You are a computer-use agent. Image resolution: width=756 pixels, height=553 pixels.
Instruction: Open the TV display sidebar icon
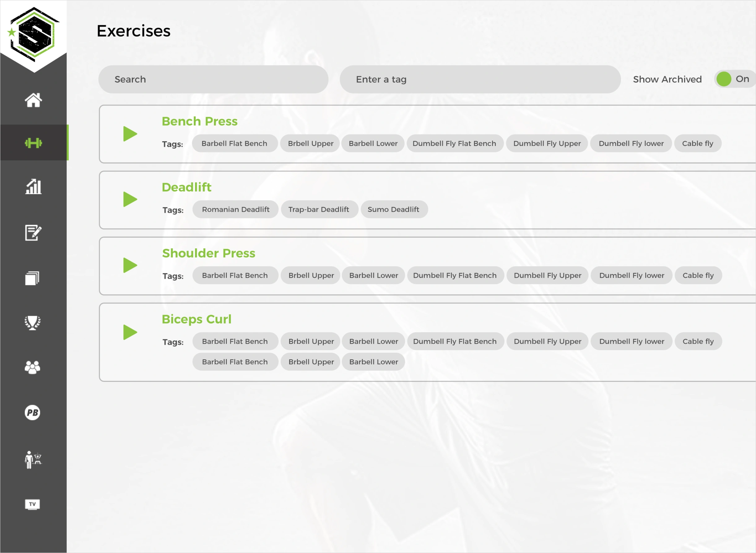(33, 504)
